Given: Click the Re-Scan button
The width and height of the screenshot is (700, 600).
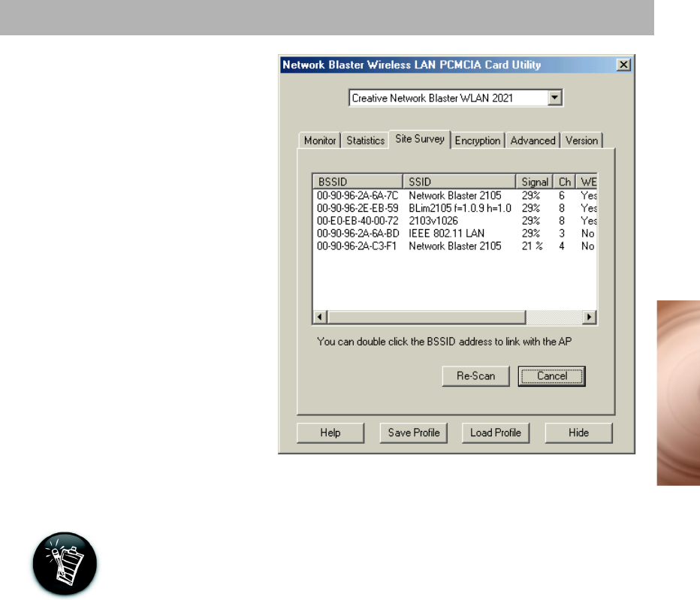Looking at the screenshot, I should click(475, 376).
